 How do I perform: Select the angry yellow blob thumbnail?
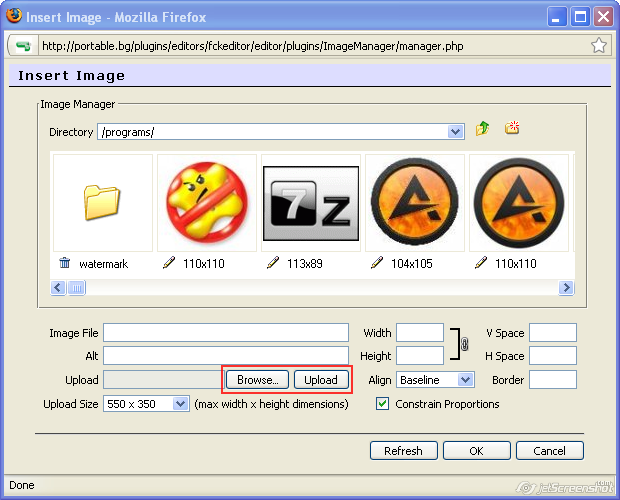pyautogui.click(x=207, y=202)
